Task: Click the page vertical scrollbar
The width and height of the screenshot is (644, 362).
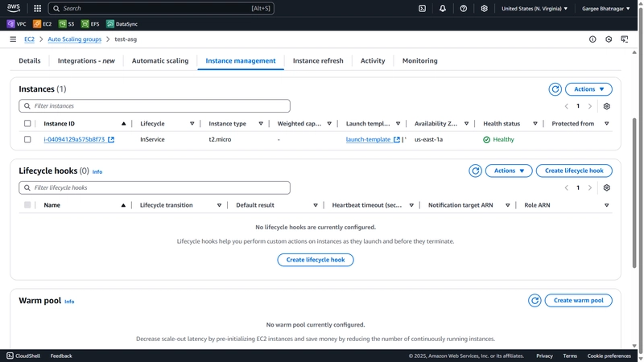Action: [x=634, y=193]
